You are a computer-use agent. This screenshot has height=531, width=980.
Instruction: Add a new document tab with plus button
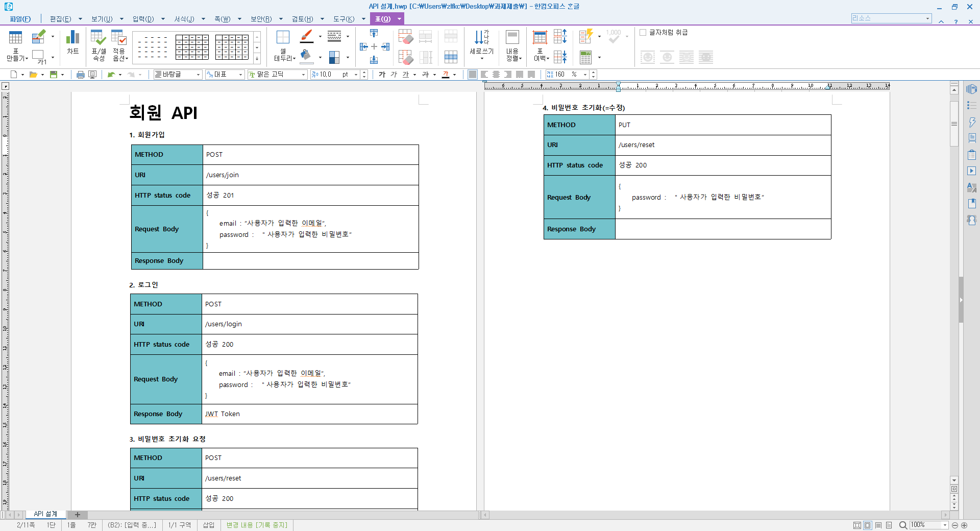[x=78, y=515]
